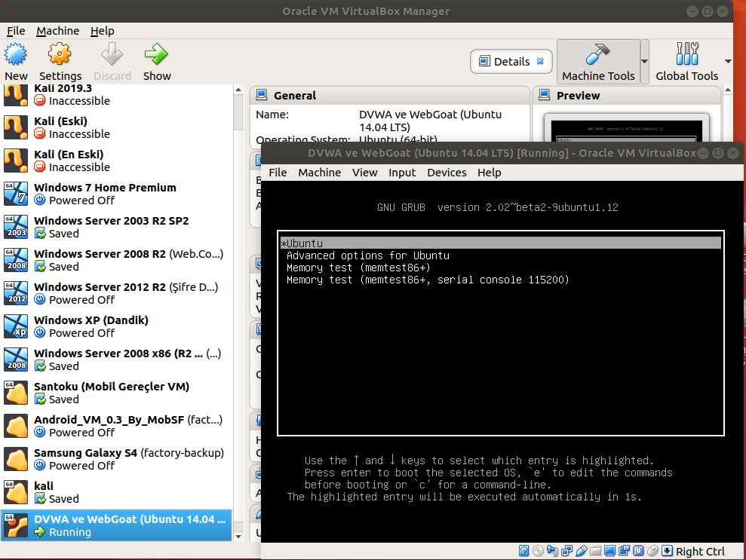746x560 pixels.
Task: Select the running DVWA ve WebGoat machine
Action: [x=117, y=525]
